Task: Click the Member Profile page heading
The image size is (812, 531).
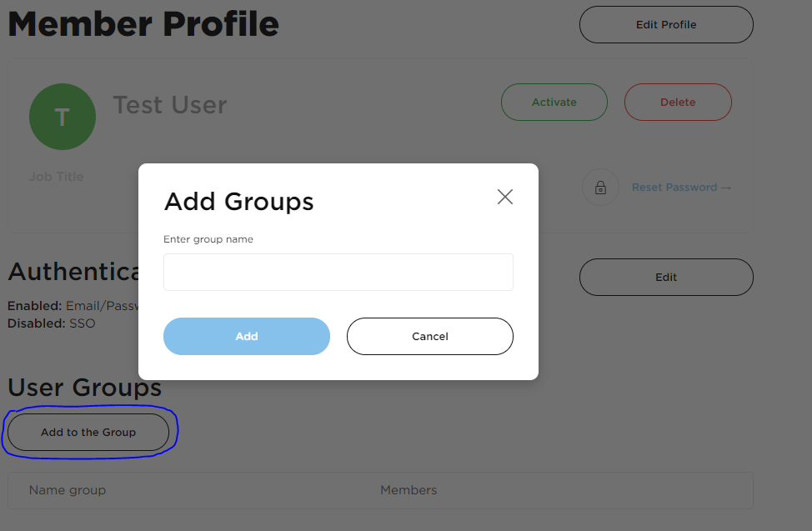Action: [x=143, y=24]
